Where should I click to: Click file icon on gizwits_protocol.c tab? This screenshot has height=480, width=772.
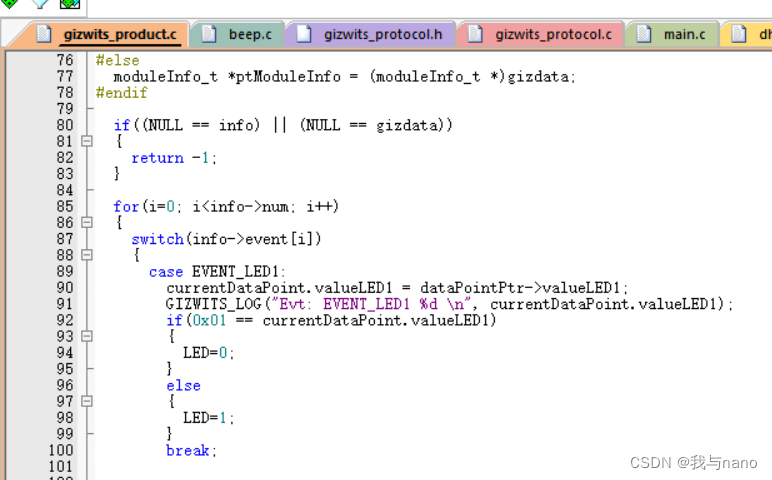coord(475,34)
